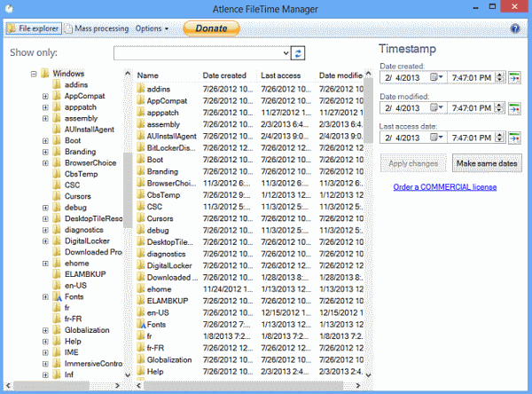Click Date modified time spinner arrows
532x394 pixels.
pos(500,108)
